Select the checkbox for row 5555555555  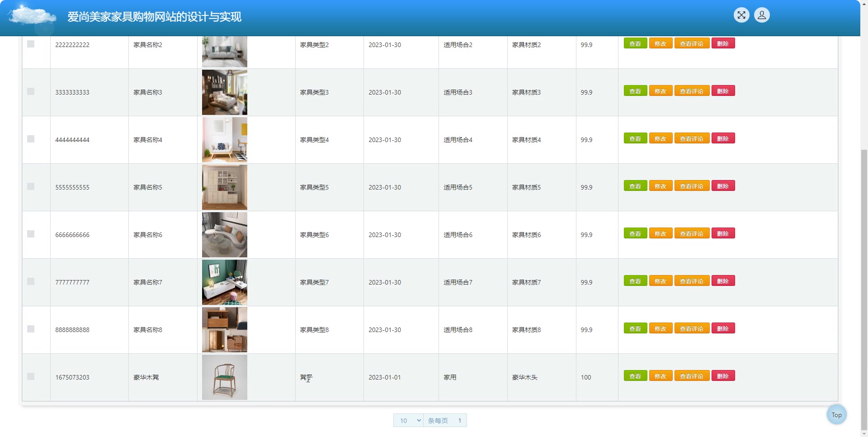click(31, 186)
